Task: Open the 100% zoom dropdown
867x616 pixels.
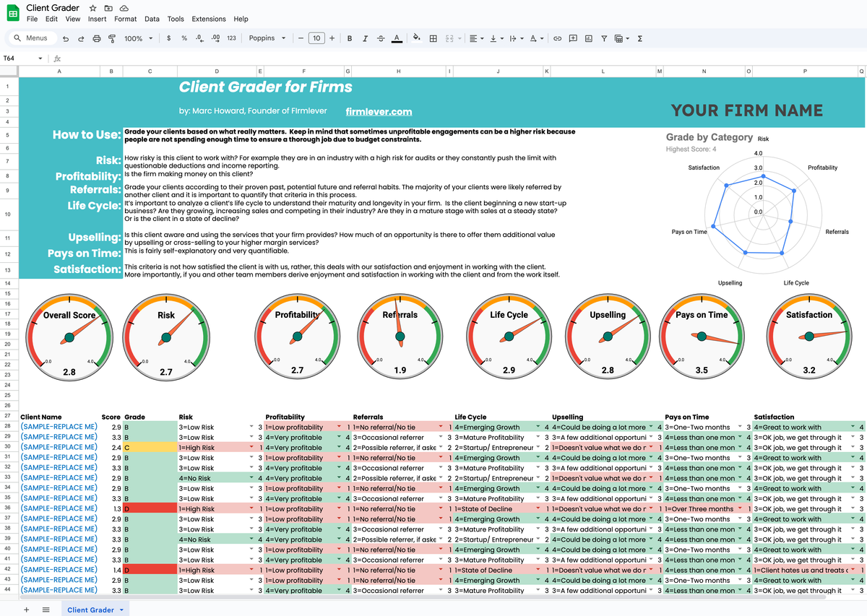Action: tap(139, 38)
